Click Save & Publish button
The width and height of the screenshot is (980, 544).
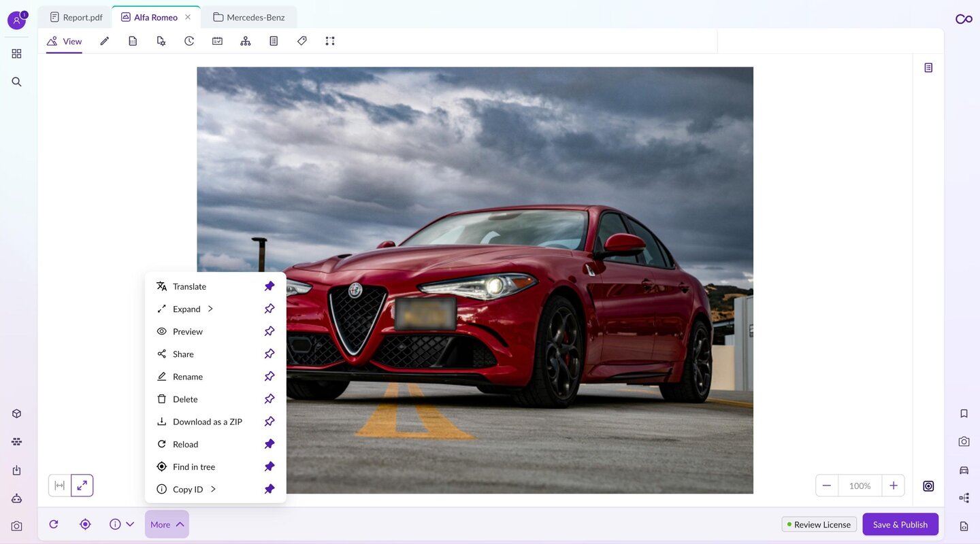900,524
